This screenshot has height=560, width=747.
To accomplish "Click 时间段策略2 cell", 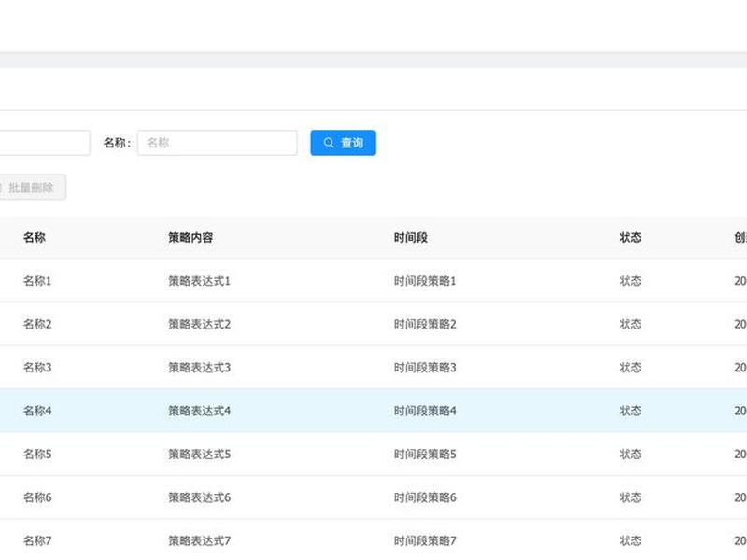I will coord(425,324).
